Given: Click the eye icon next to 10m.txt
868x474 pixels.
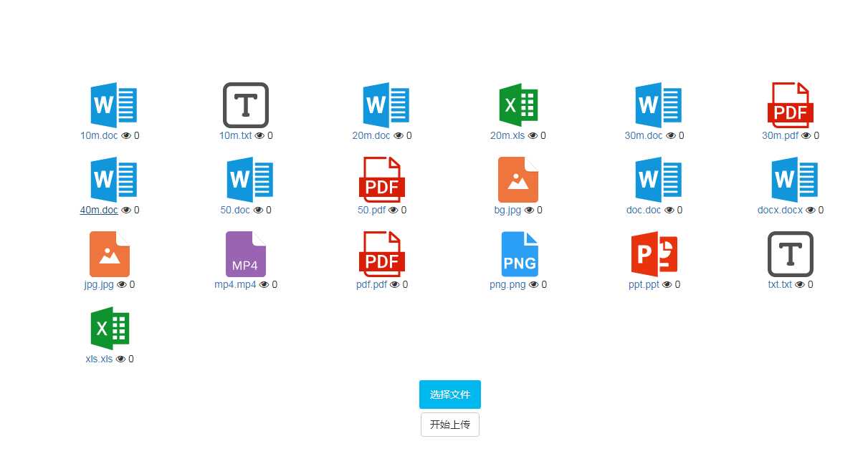Looking at the screenshot, I should (260, 135).
